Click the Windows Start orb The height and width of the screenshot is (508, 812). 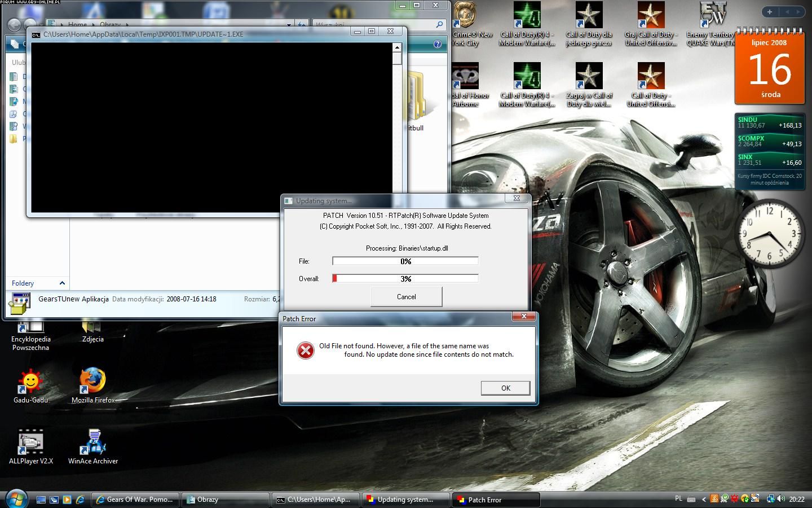[x=16, y=499]
